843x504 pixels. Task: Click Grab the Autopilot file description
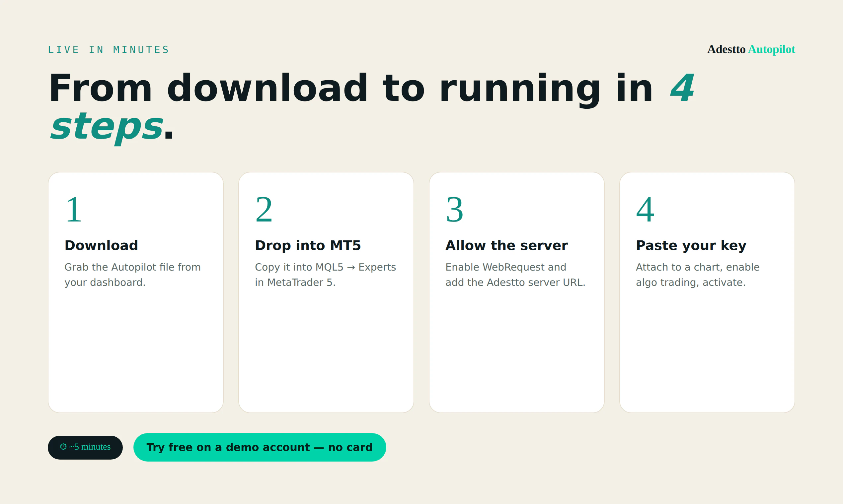pos(132,275)
